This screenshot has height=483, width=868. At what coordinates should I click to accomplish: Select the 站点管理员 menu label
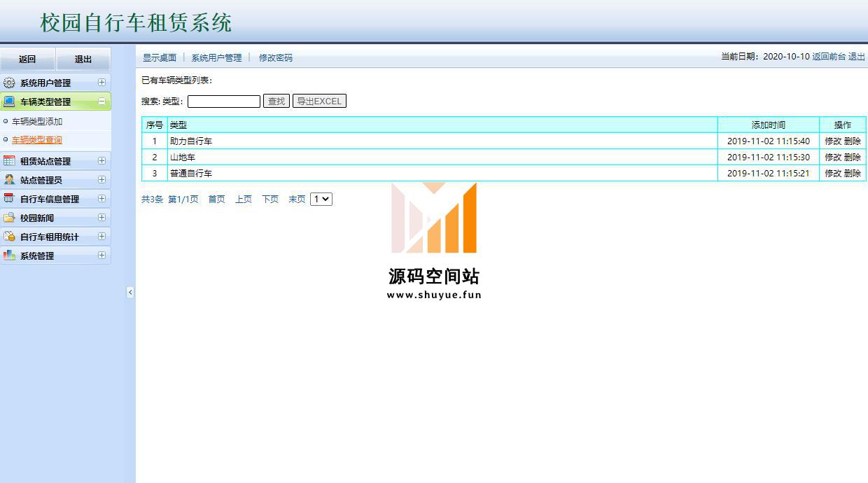[41, 180]
